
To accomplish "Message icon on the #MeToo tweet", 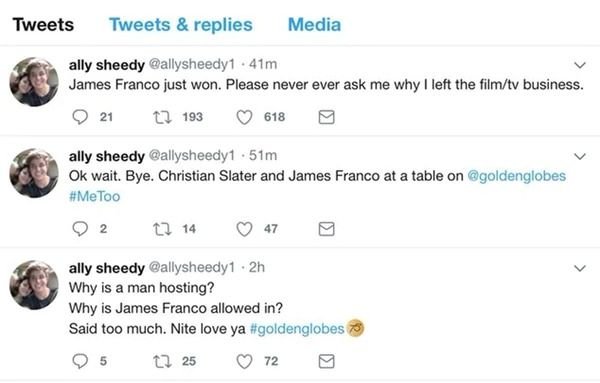I will (326, 229).
